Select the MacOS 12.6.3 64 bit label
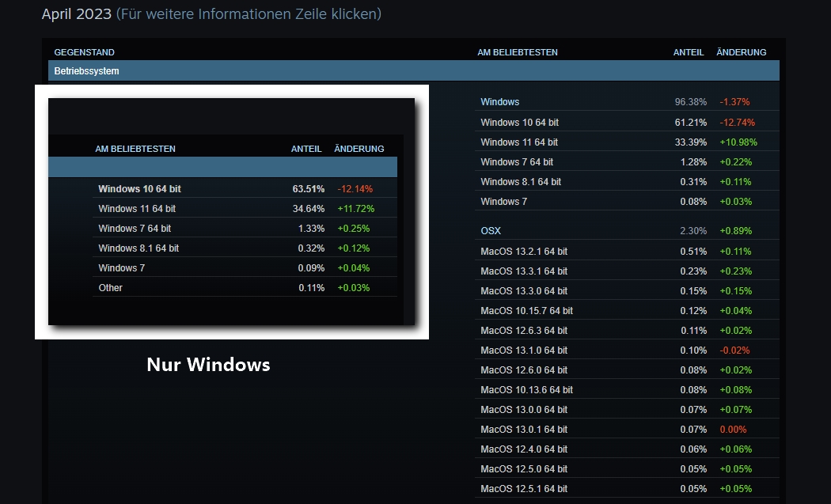 pyautogui.click(x=524, y=330)
